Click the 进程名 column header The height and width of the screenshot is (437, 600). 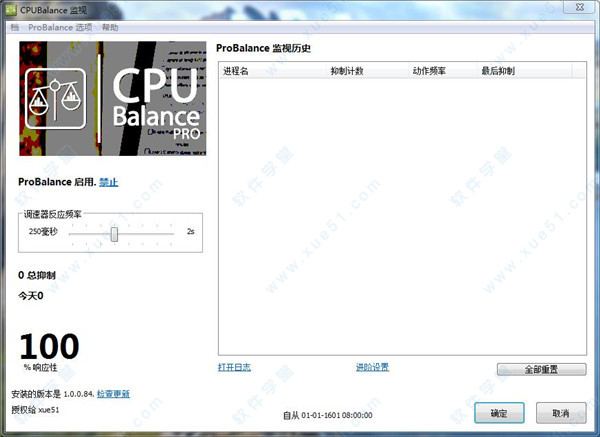273,71
